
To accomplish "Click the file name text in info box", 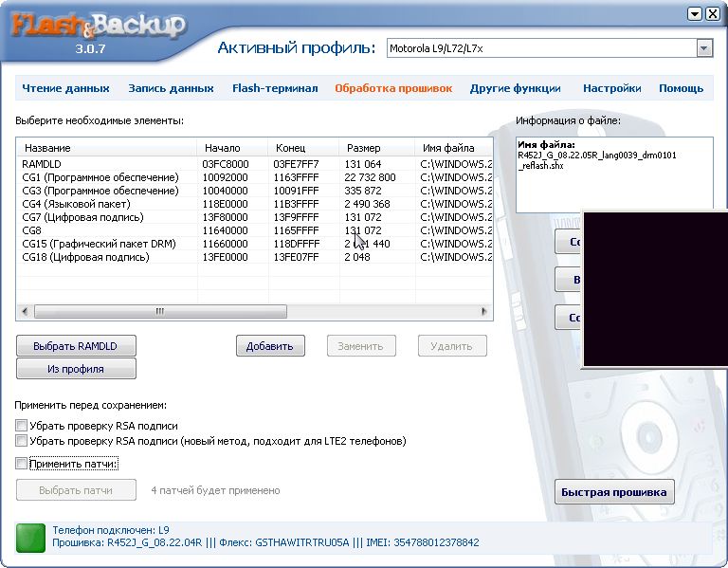I will (x=597, y=159).
